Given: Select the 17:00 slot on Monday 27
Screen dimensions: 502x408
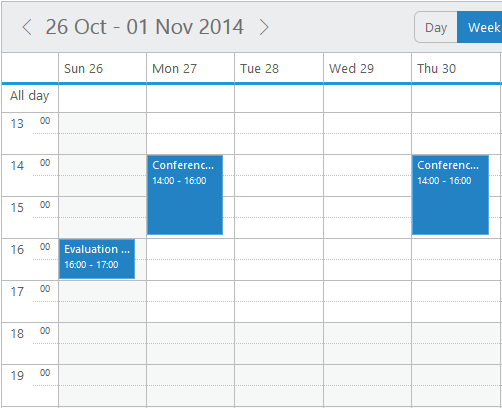Looking at the screenshot, I should click(x=190, y=291).
